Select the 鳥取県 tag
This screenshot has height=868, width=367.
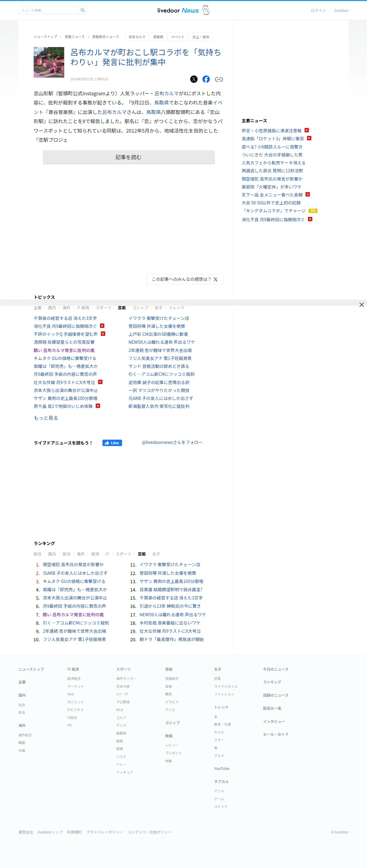pyautogui.click(x=158, y=37)
